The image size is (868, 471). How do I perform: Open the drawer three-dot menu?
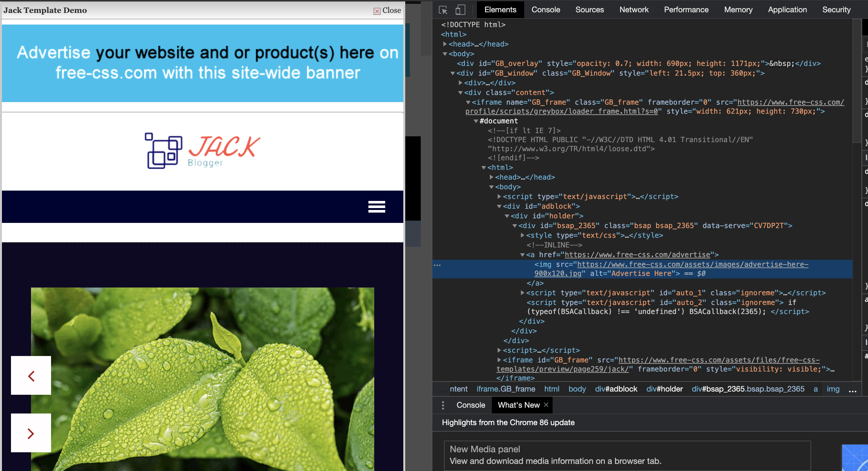click(443, 405)
